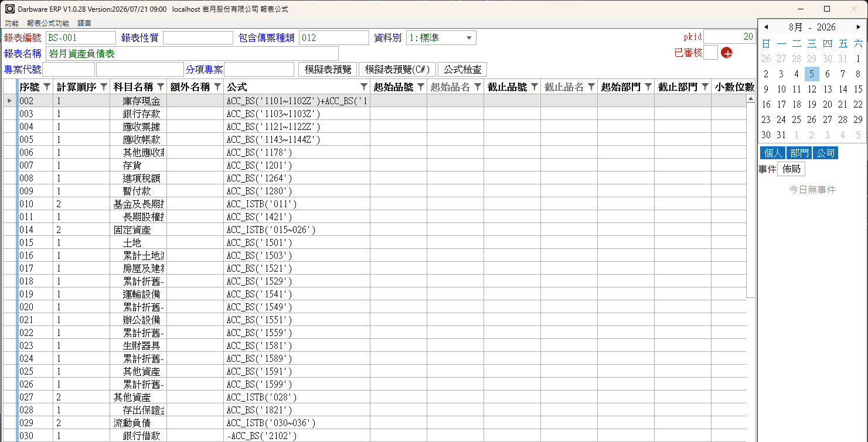Go to the previous month in calendar

point(765,27)
